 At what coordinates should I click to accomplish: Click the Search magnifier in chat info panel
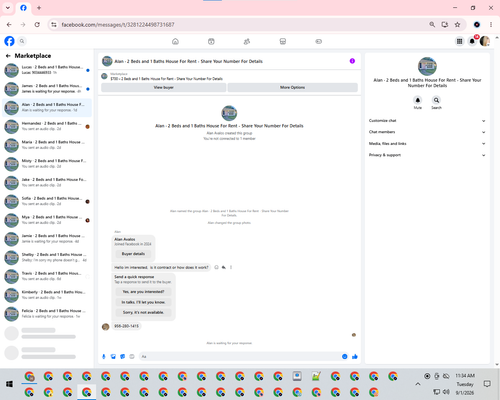point(436,100)
